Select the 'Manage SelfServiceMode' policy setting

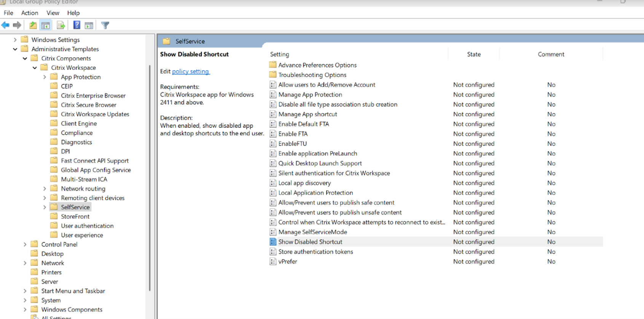[x=312, y=232]
